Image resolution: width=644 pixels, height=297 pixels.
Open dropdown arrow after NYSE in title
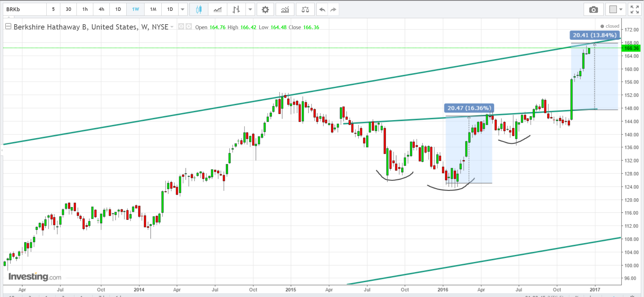tap(172, 27)
